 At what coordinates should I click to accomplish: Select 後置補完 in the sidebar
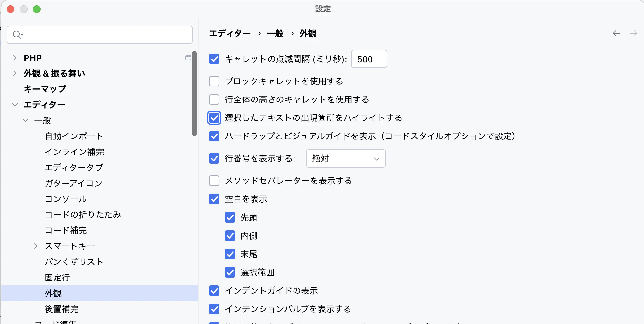point(61,309)
